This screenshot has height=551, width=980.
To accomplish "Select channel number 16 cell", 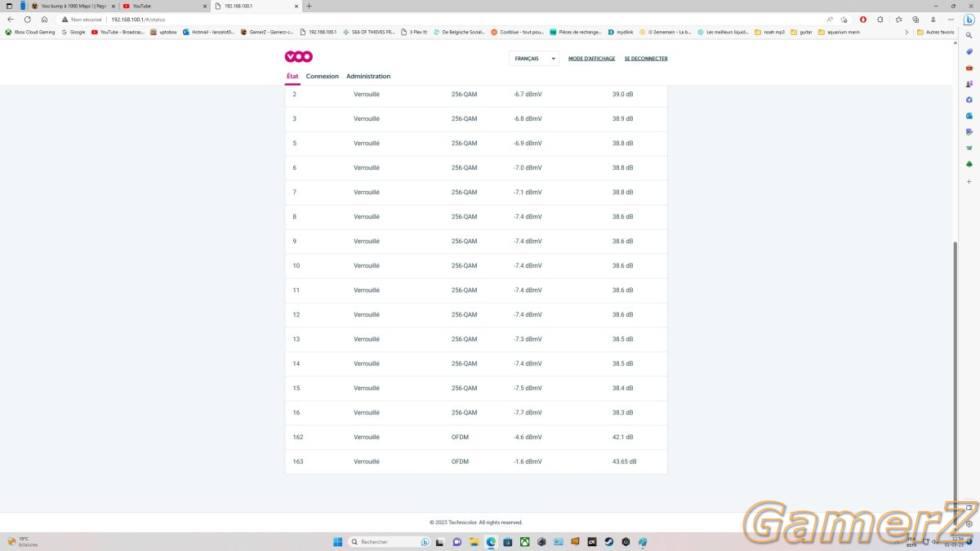I will pos(296,412).
